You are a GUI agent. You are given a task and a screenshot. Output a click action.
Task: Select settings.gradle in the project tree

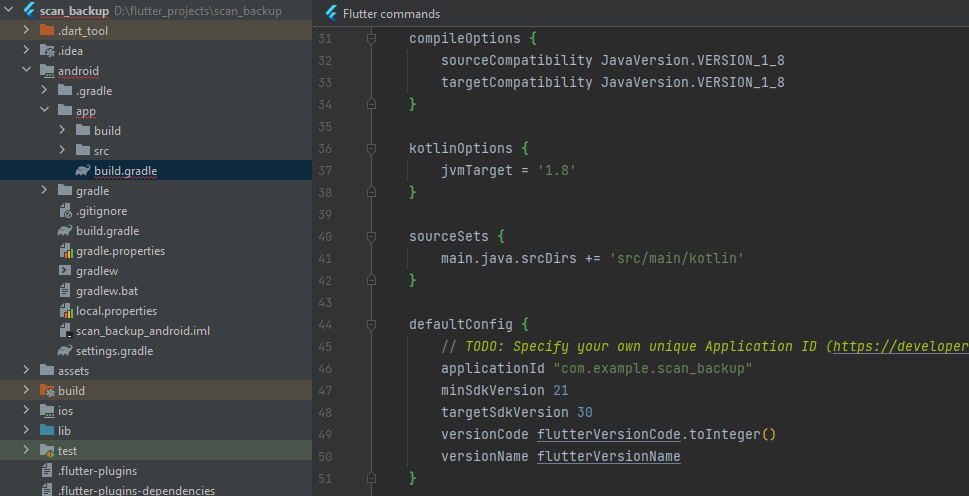point(114,351)
